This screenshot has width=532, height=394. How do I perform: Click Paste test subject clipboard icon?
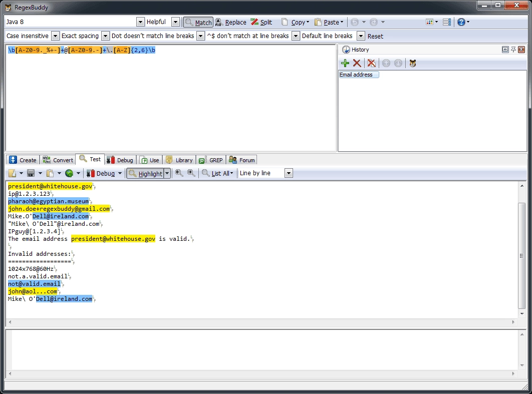[x=50, y=173]
